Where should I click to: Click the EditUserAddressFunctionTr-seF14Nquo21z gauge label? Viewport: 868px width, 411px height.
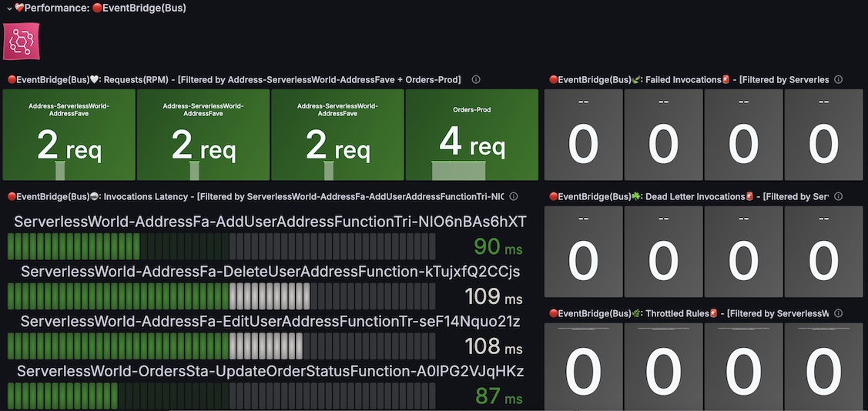(270, 322)
